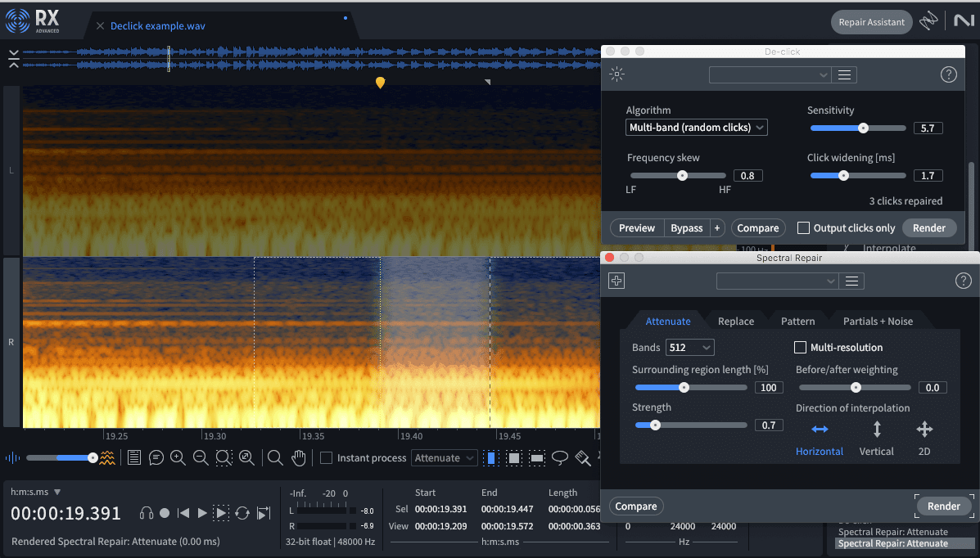Rewind to the start of file
980x558 pixels.
pos(183,513)
